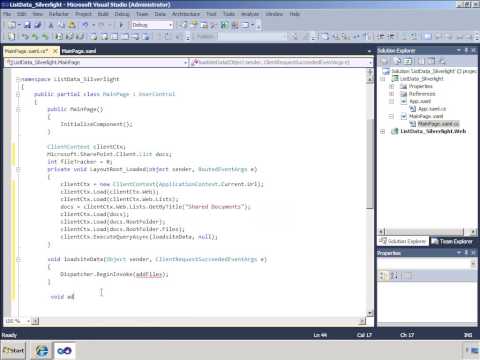Click Refresh icon in Solution Explorer toolbar

[x=408, y=61]
